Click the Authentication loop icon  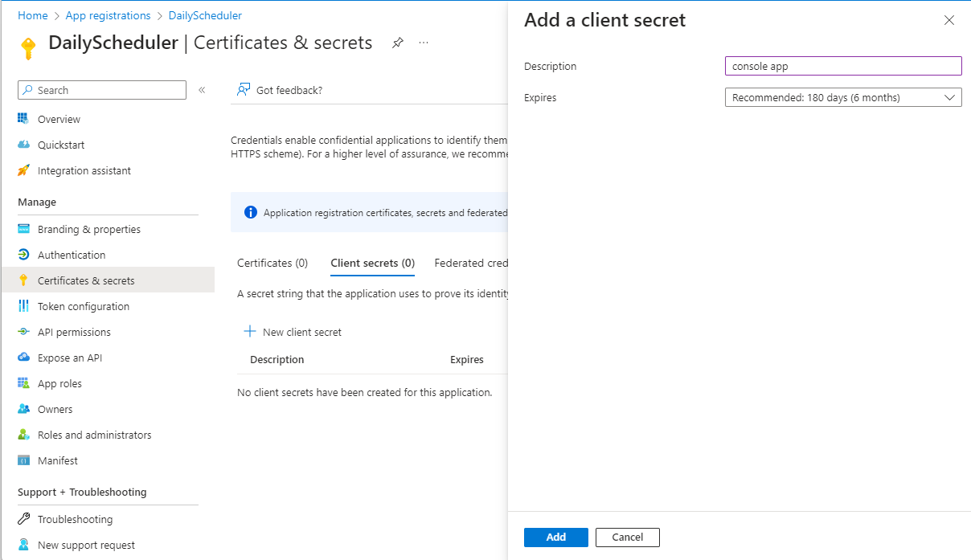click(23, 255)
